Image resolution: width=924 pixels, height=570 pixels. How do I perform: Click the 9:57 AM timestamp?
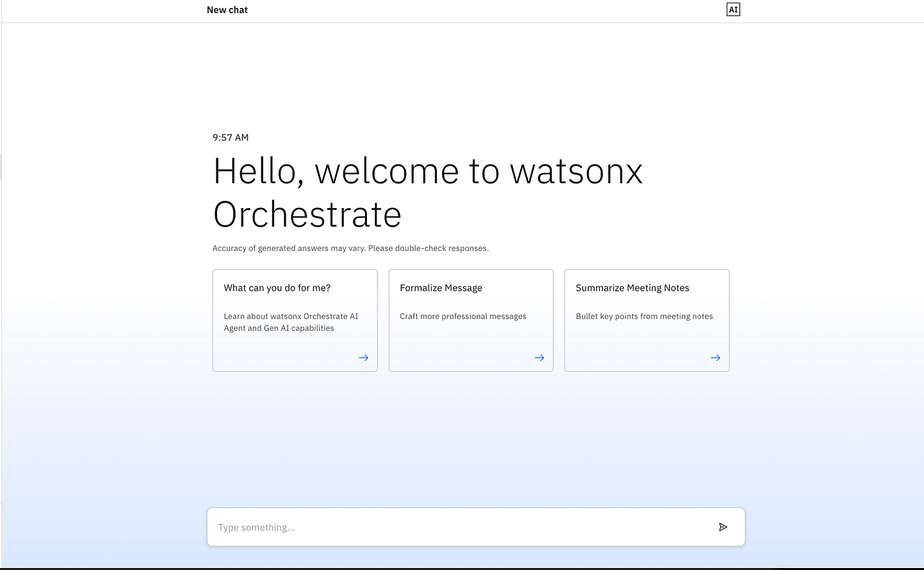point(230,137)
